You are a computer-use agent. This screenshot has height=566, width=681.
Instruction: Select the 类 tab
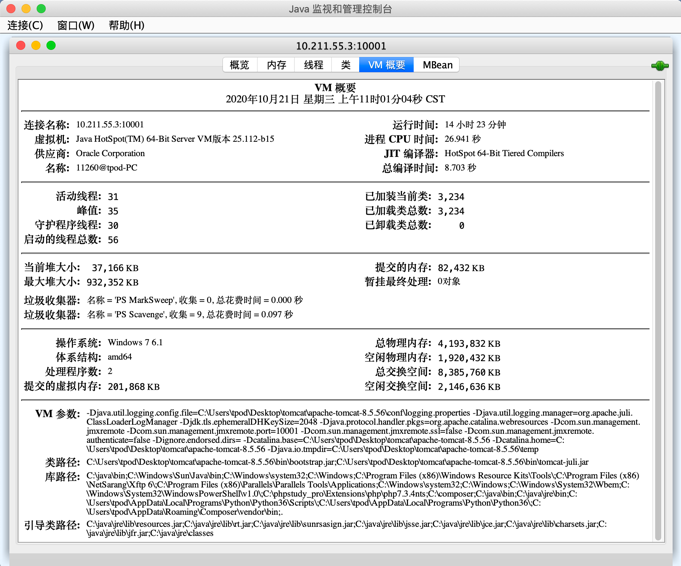(345, 65)
